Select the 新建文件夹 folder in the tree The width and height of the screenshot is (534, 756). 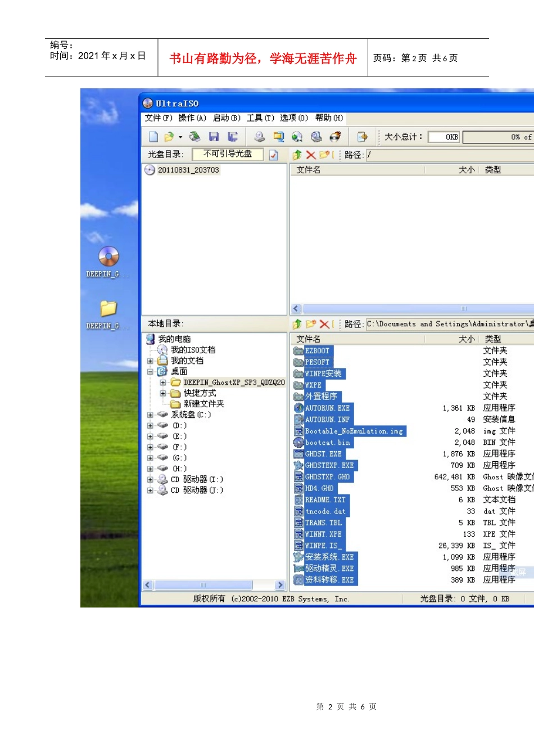point(204,404)
